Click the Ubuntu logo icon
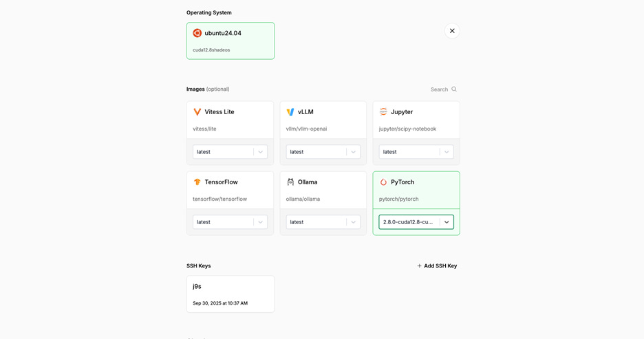The height and width of the screenshot is (339, 644). (197, 33)
